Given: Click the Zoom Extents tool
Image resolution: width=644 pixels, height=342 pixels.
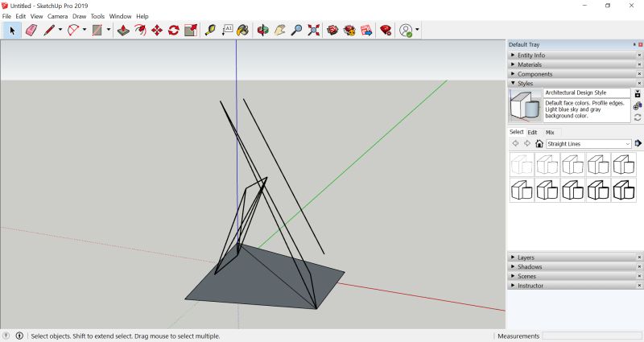Looking at the screenshot, I should tap(314, 31).
